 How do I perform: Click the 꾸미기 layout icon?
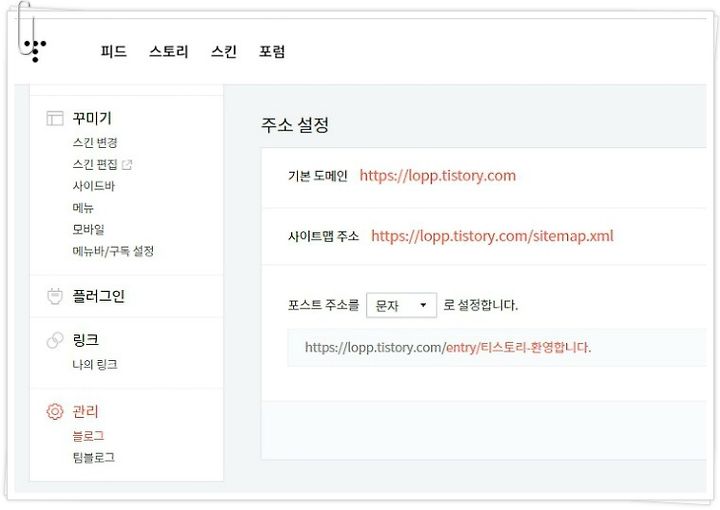pyautogui.click(x=55, y=118)
